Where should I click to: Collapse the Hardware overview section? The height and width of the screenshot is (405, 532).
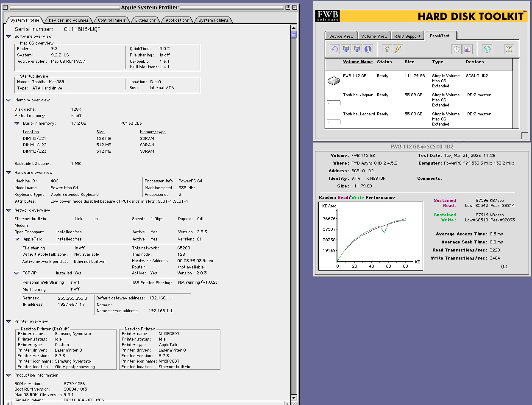click(8, 173)
